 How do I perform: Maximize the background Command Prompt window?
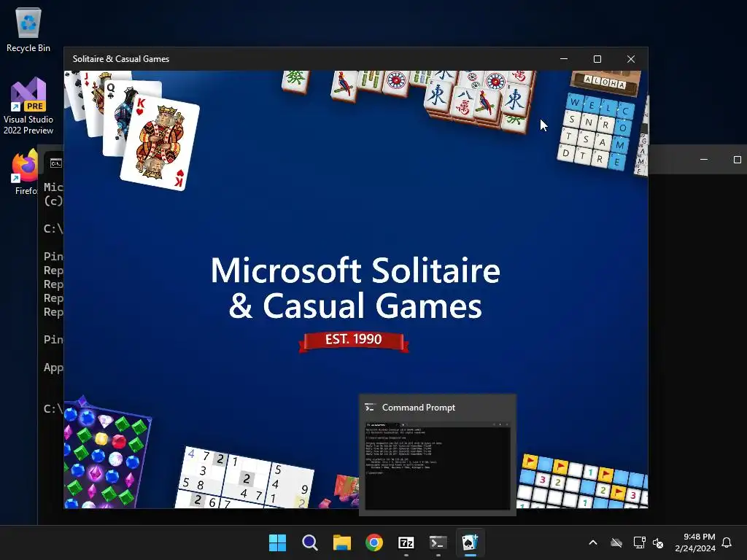[737, 160]
